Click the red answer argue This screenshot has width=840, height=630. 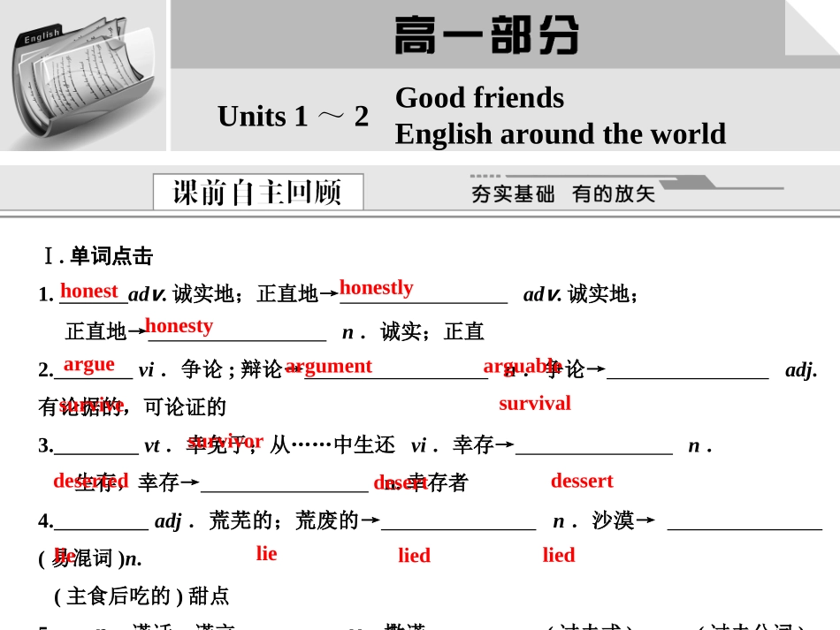tap(89, 364)
